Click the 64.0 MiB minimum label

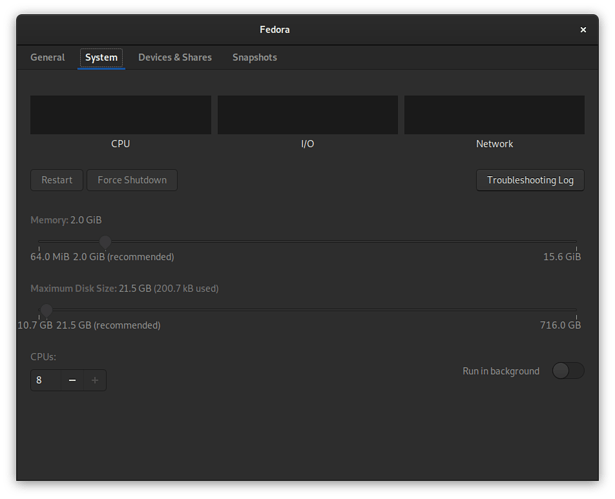(x=50, y=257)
